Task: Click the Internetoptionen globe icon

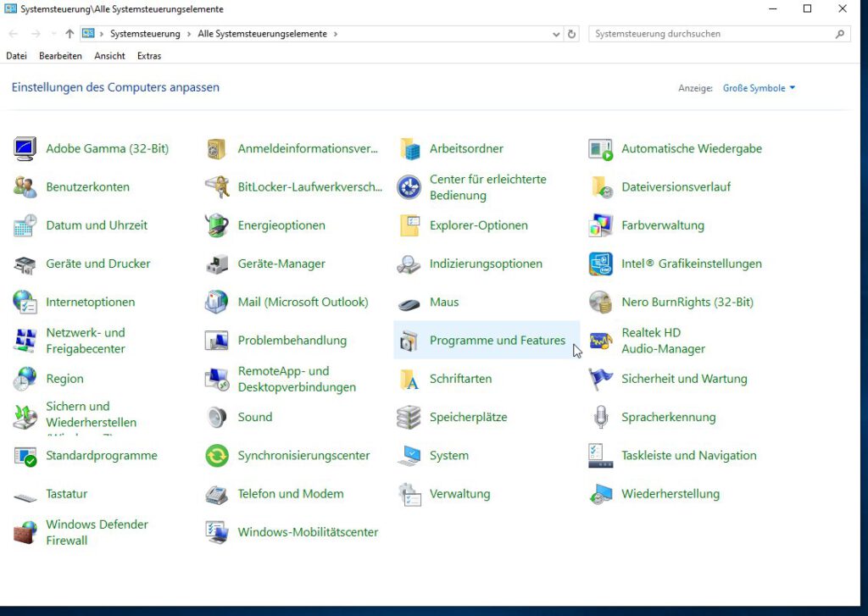Action: 25,302
